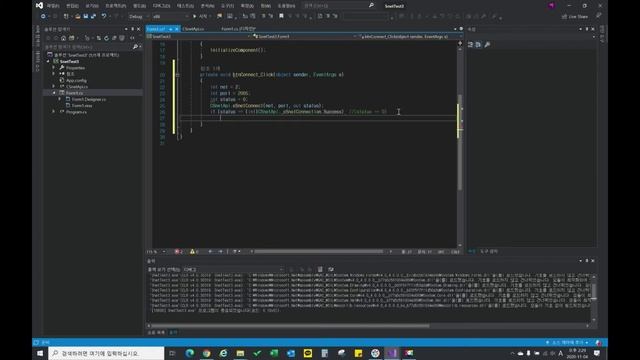The width and height of the screenshot is (640, 360).
Task: Click the feedback icon beside Live Share
Action: coord(598,16)
